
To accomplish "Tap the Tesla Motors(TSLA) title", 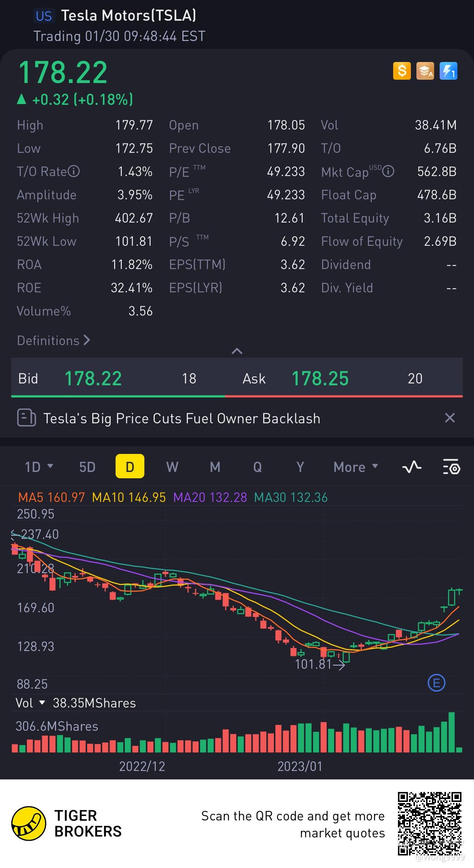I will (x=128, y=15).
